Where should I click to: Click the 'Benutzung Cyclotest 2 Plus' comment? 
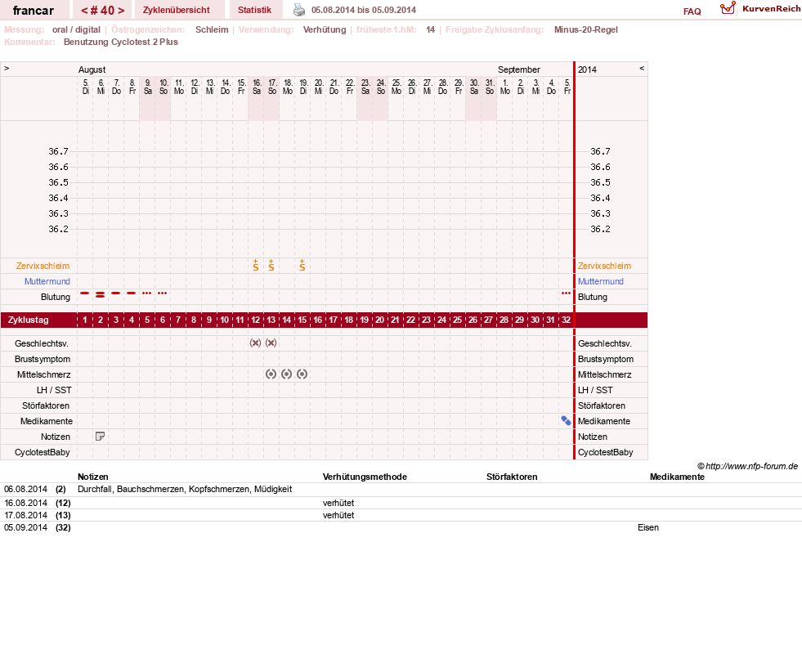coord(121,42)
